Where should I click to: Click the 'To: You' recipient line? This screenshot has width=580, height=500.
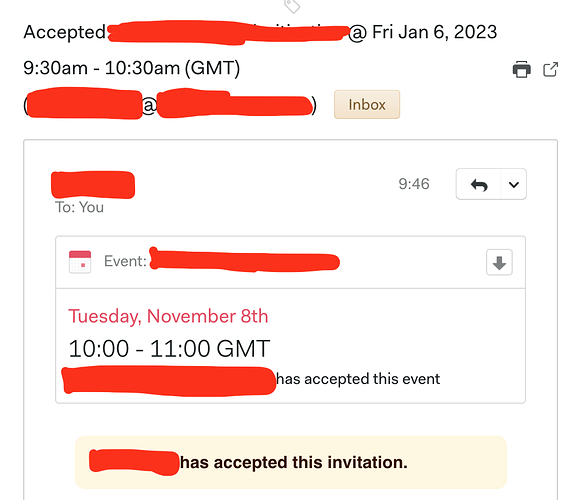(79, 207)
